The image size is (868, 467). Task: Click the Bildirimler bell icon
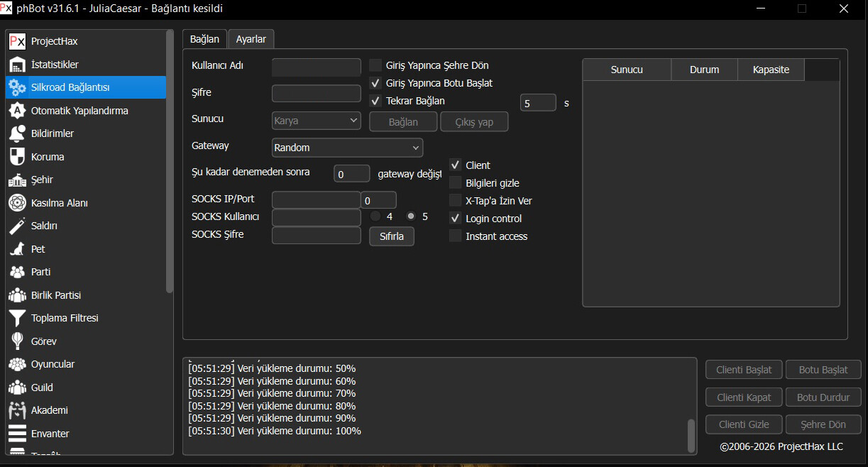point(18,133)
